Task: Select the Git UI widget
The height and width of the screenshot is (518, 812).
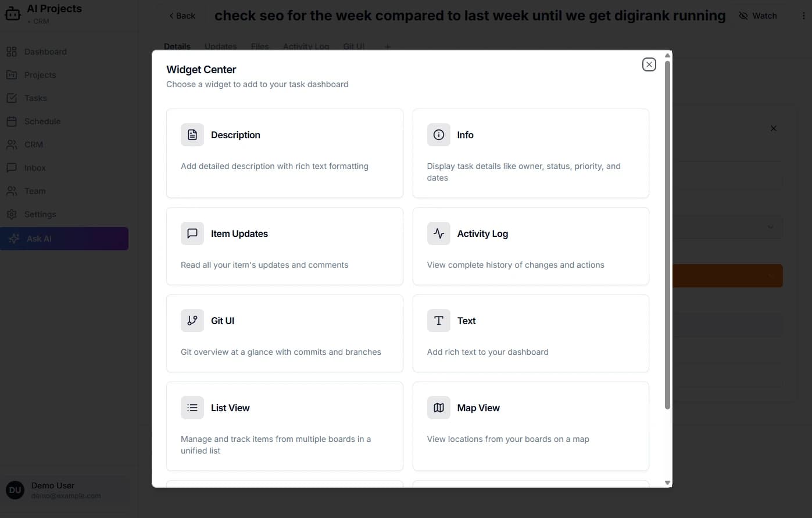Action: [284, 332]
